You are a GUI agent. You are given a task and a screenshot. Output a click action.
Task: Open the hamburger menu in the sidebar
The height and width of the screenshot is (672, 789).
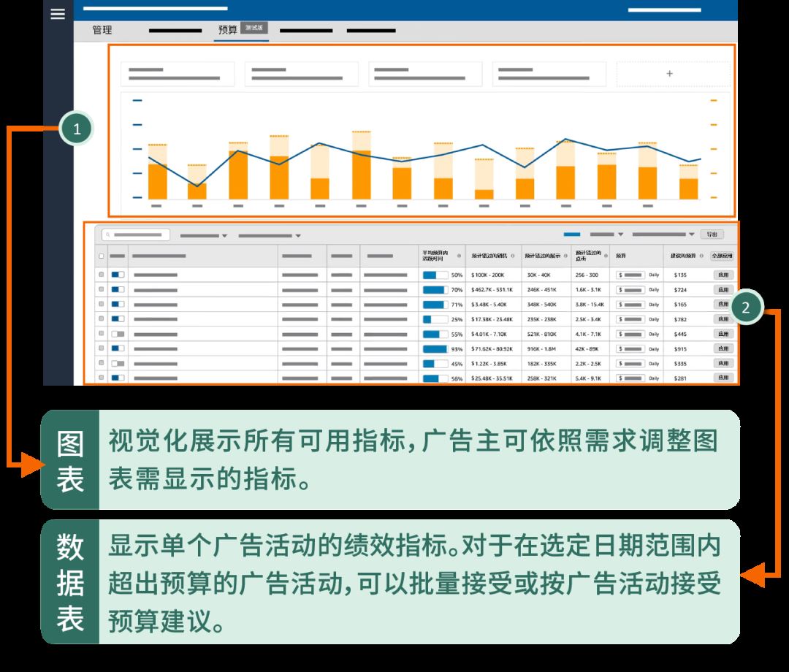(x=58, y=14)
